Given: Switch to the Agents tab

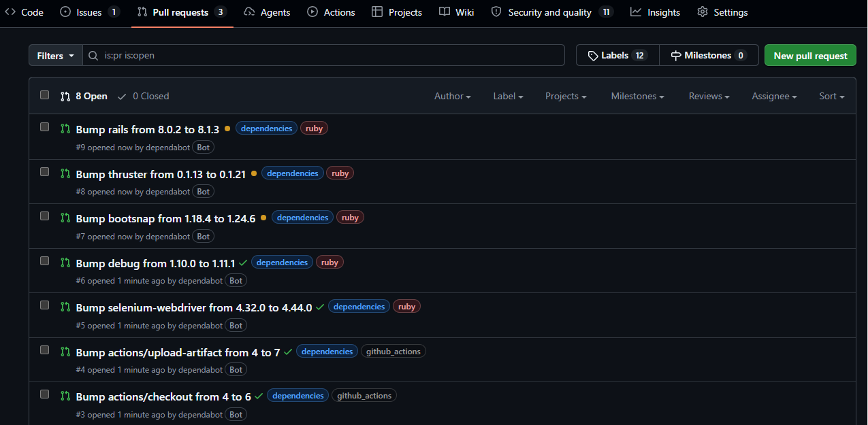Looking at the screenshot, I should click(267, 12).
